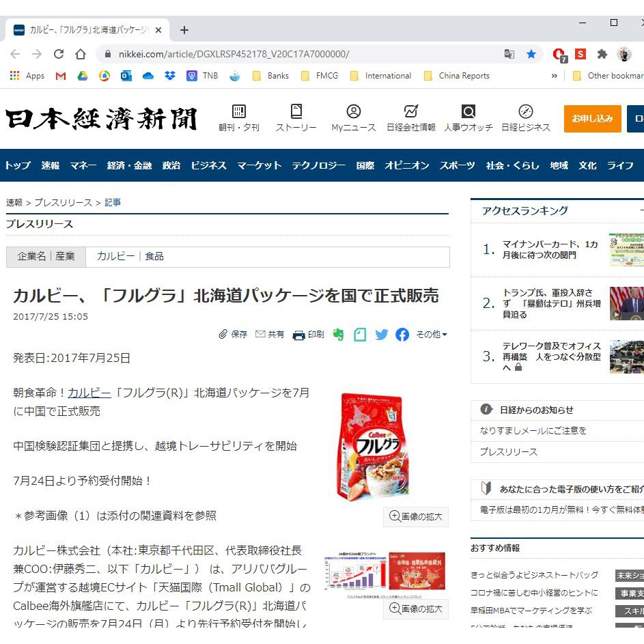
Task: Click the 日本経済新聞 logo
Action: click(101, 119)
